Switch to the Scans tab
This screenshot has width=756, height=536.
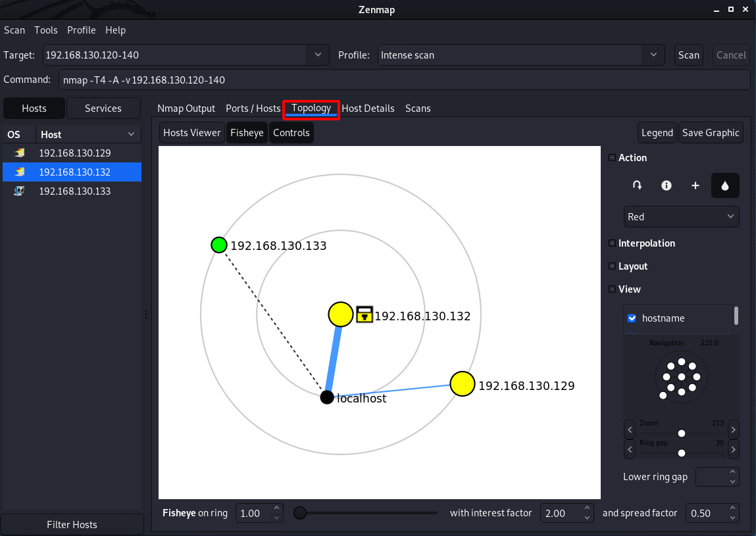[418, 109]
